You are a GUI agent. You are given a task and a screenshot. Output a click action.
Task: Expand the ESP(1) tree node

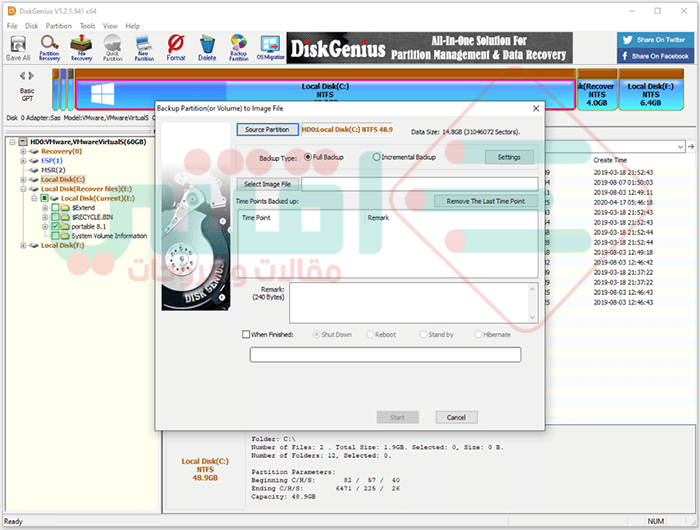[x=23, y=161]
